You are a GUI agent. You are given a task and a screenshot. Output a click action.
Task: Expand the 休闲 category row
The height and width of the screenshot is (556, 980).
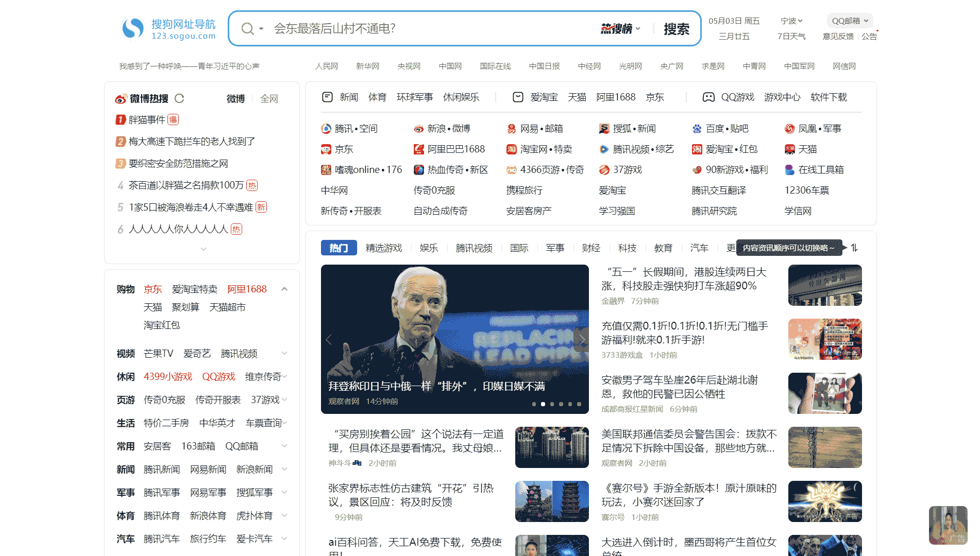point(284,377)
